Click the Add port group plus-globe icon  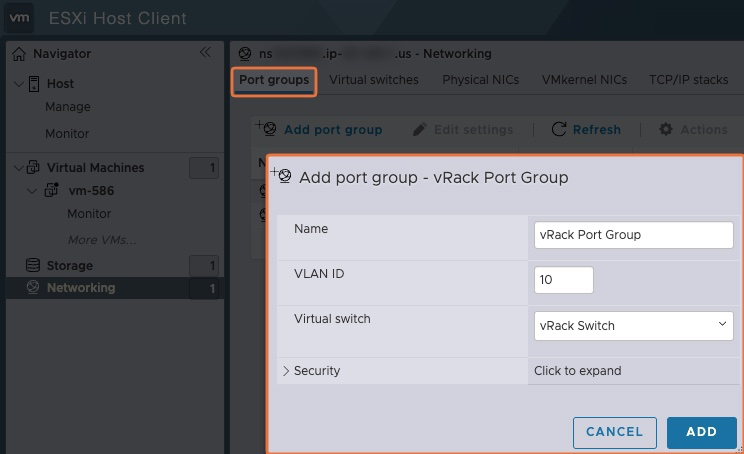[266, 128]
